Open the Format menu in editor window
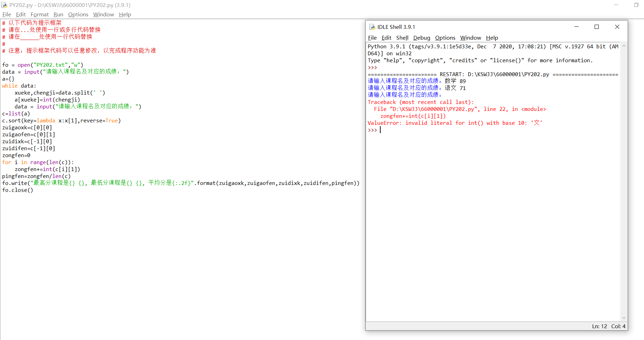Image resolution: width=644 pixels, height=340 pixels. pyautogui.click(x=40, y=14)
